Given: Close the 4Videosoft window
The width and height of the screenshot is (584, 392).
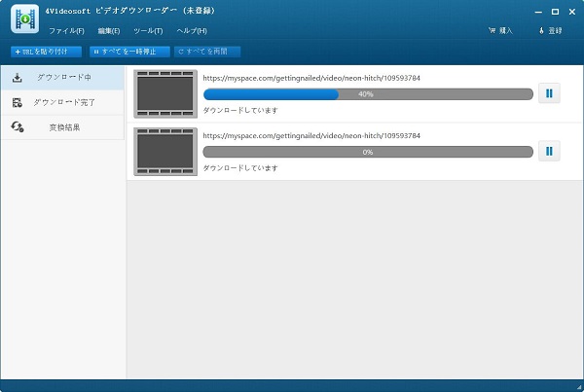Looking at the screenshot, I should pos(572,12).
